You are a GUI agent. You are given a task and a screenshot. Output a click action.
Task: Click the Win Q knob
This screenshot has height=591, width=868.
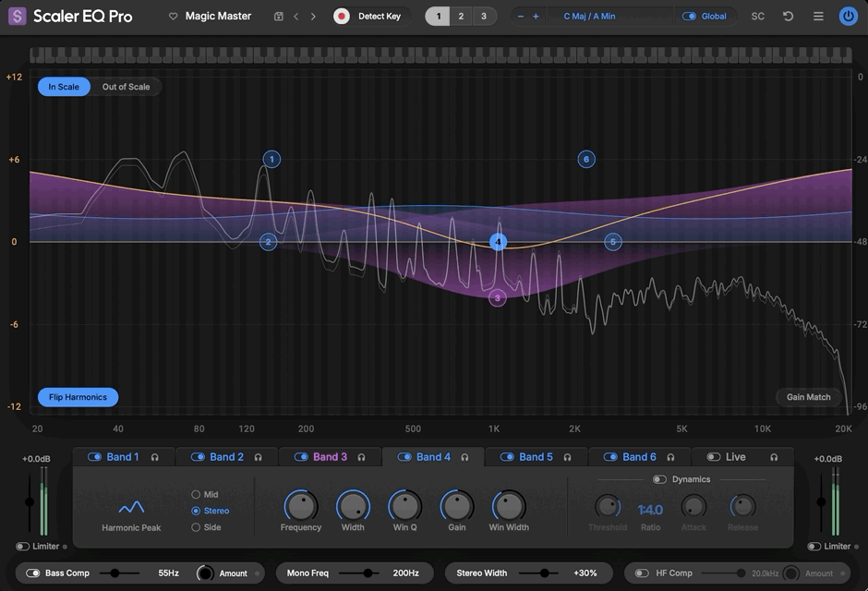(x=404, y=506)
